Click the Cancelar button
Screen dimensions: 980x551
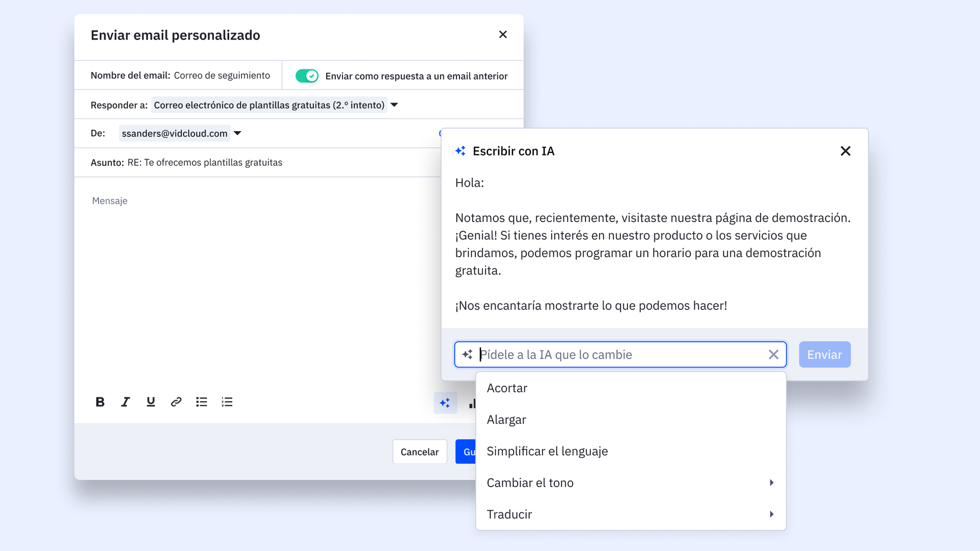click(x=419, y=452)
